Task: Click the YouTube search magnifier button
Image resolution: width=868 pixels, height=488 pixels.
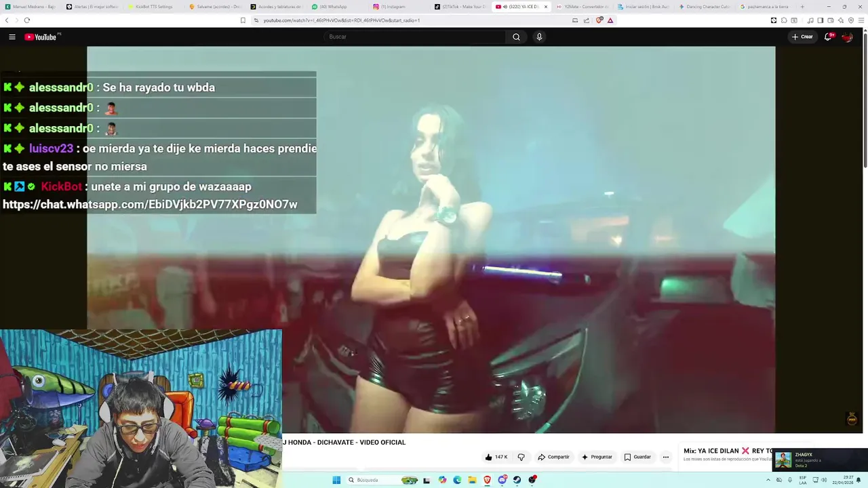Action: point(516,37)
